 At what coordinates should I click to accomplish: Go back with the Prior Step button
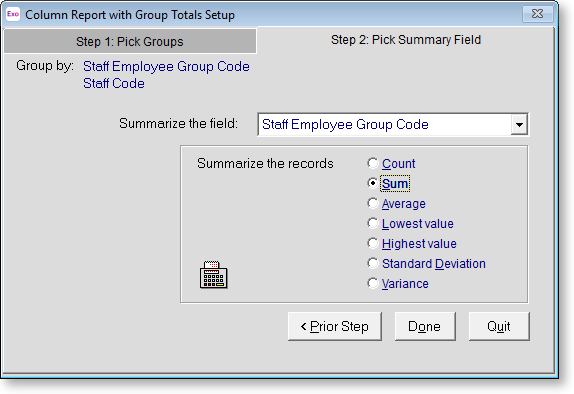point(335,326)
